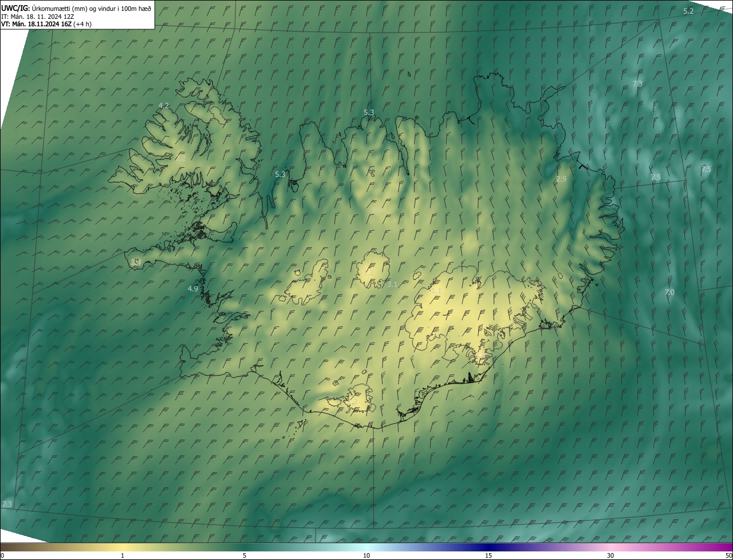Click the 5.2 value label
Image resolution: width=733 pixels, height=560 pixels.
[x=688, y=11]
